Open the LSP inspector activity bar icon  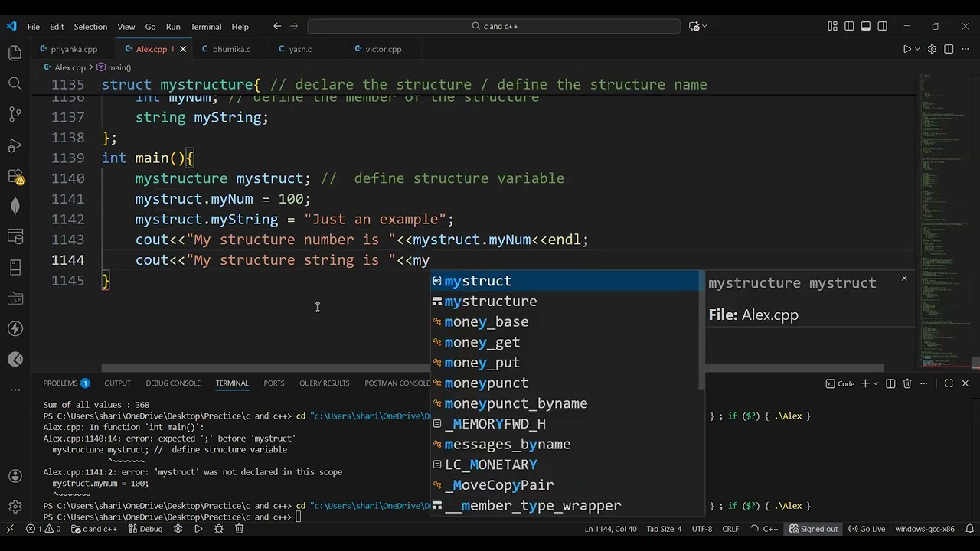point(15,298)
